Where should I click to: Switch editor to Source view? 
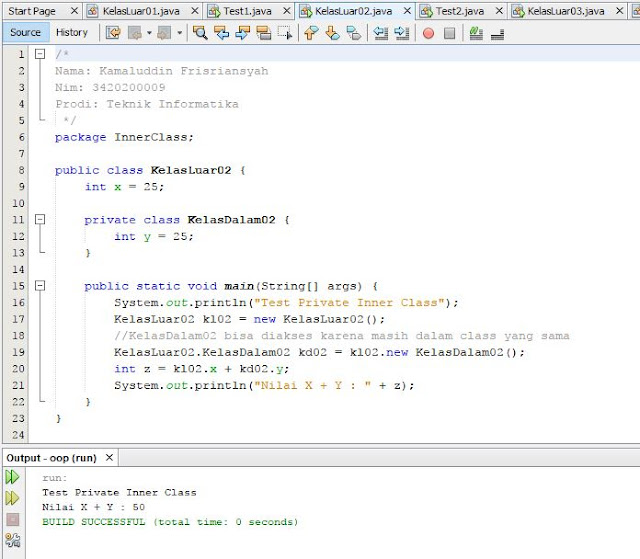coord(25,32)
